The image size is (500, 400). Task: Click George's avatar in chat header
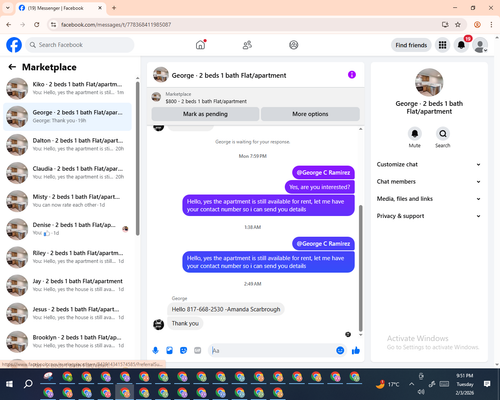pos(161,75)
